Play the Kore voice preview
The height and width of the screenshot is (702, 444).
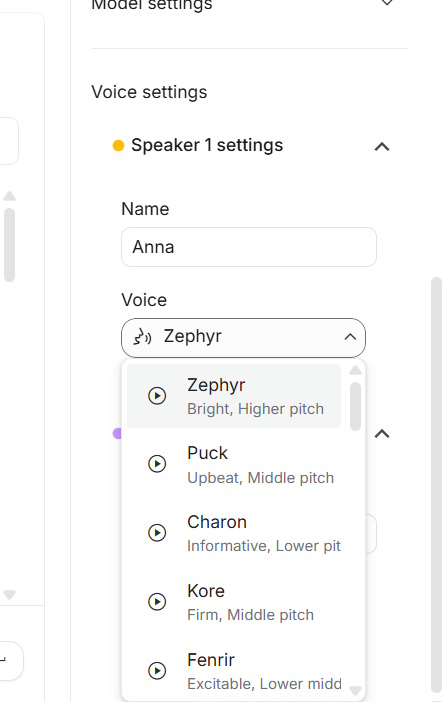[x=157, y=602]
